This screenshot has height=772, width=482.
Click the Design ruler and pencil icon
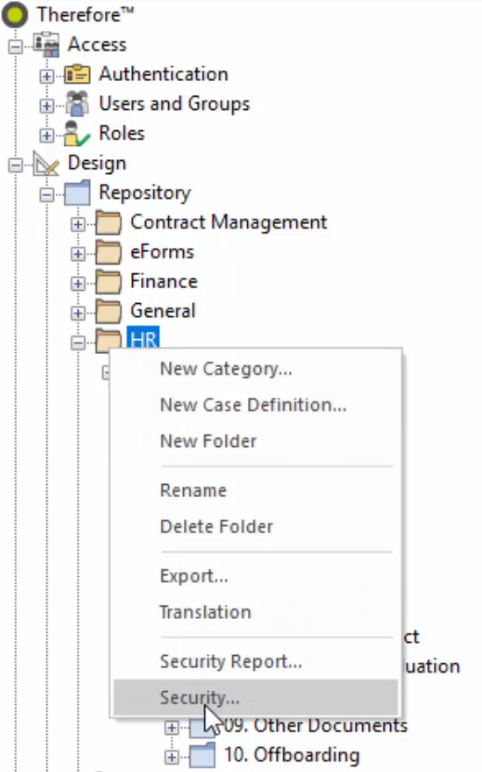[46, 163]
